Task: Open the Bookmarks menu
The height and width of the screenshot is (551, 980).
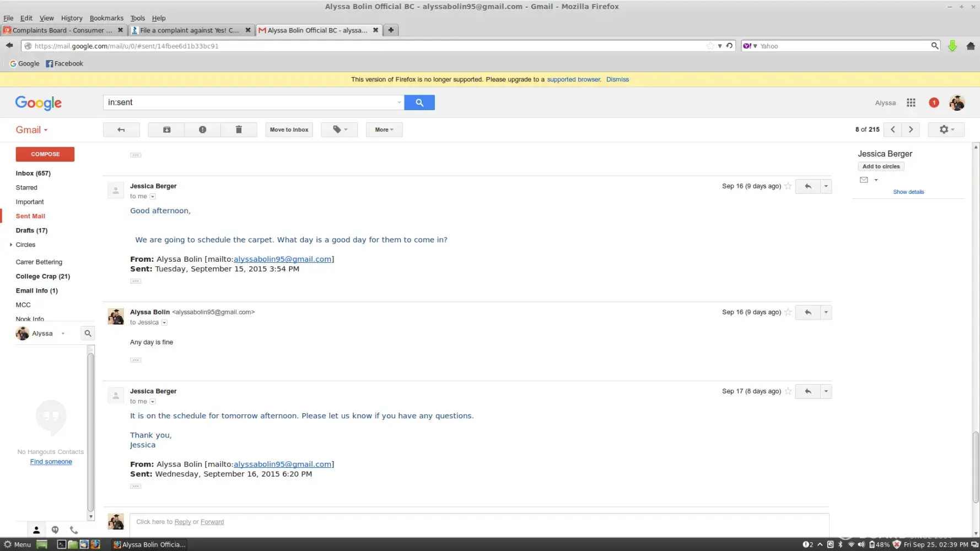Action: click(106, 18)
